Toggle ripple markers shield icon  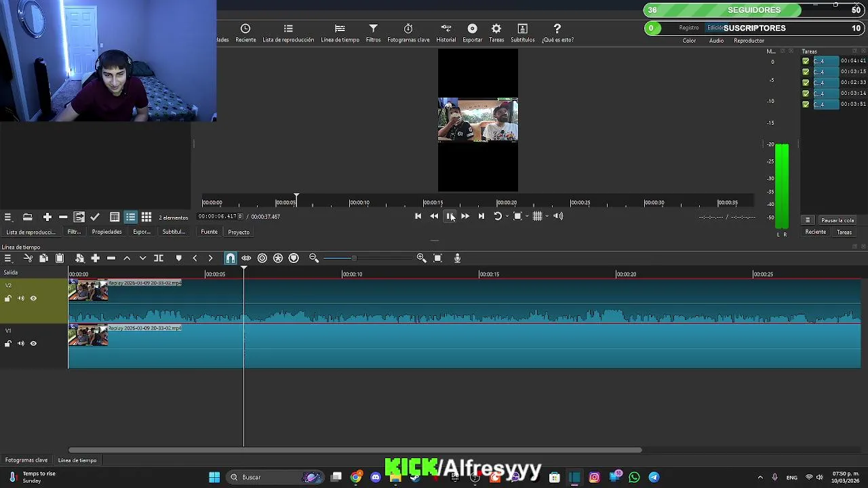point(294,258)
